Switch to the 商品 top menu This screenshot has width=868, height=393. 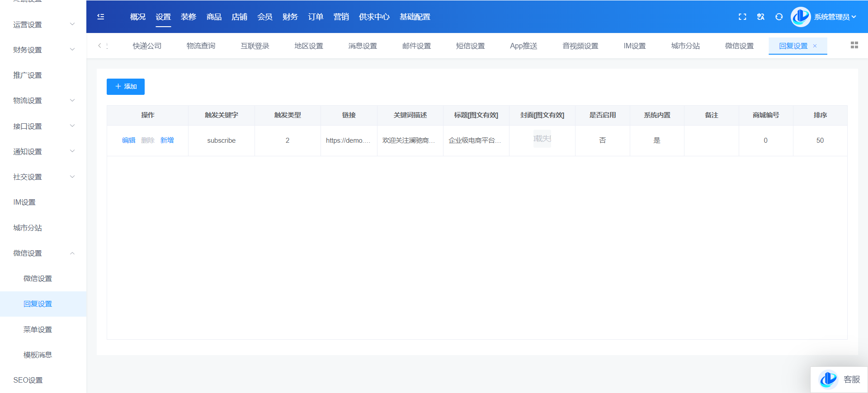214,17
